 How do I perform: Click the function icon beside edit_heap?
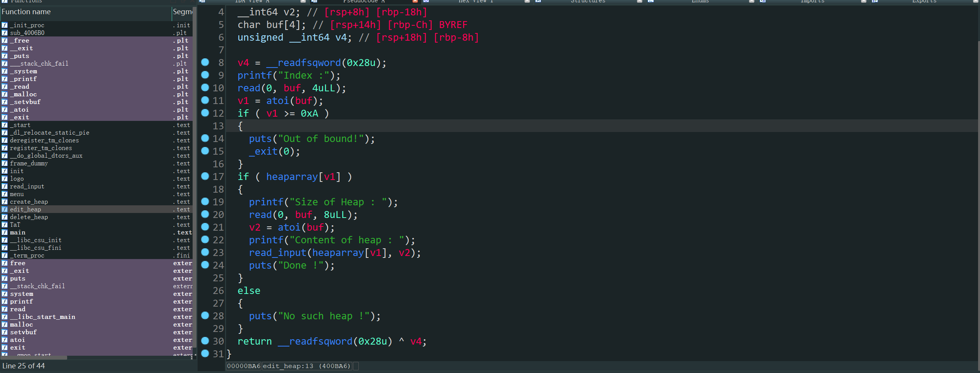pyautogui.click(x=5, y=210)
